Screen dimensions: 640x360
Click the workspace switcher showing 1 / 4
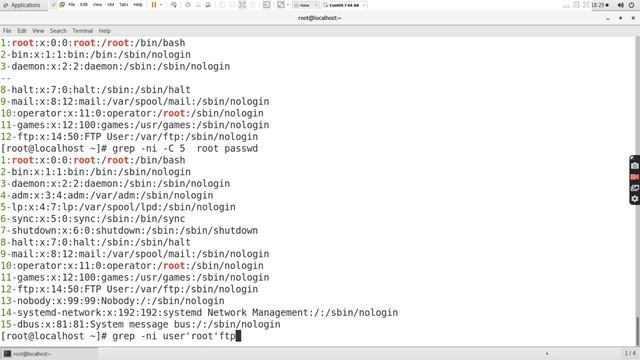pyautogui.click(x=630, y=353)
